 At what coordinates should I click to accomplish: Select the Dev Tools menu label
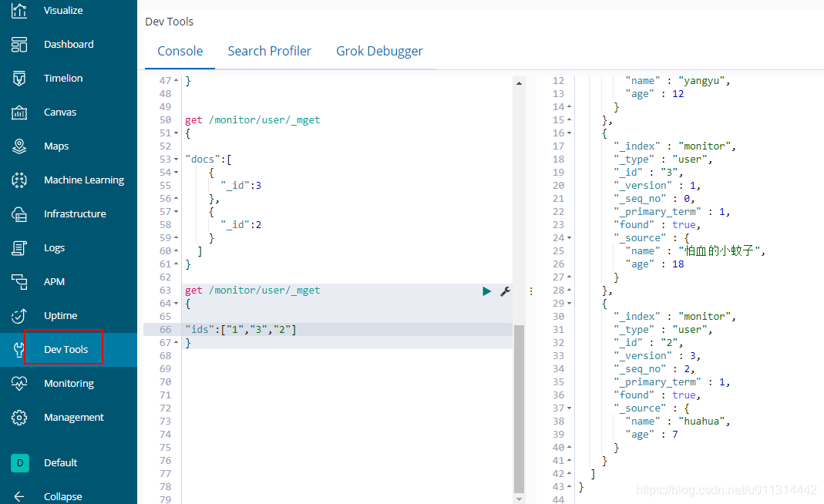pyautogui.click(x=66, y=350)
